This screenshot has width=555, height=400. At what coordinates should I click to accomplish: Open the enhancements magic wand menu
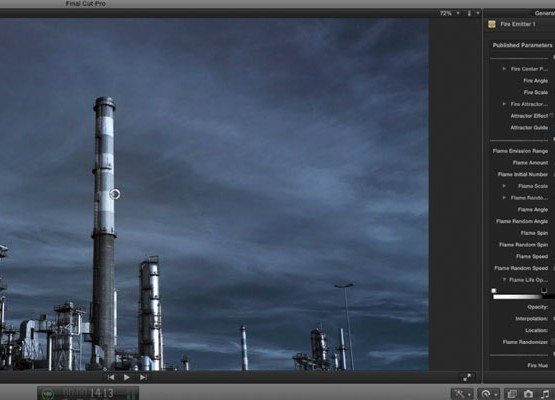[x=462, y=394]
